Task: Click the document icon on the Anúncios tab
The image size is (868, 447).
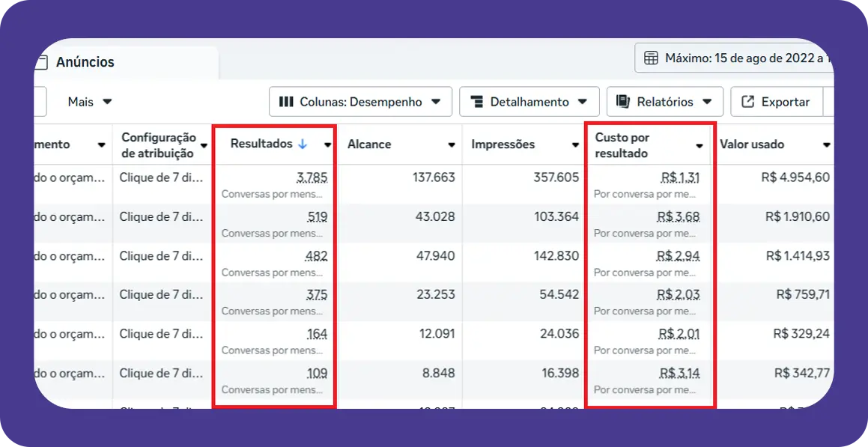Action: [42, 63]
